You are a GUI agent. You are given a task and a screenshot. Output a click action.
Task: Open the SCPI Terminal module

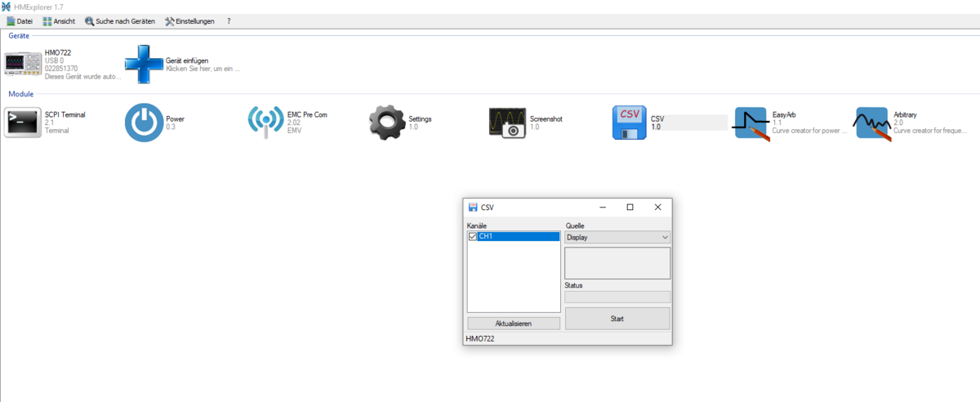click(23, 123)
